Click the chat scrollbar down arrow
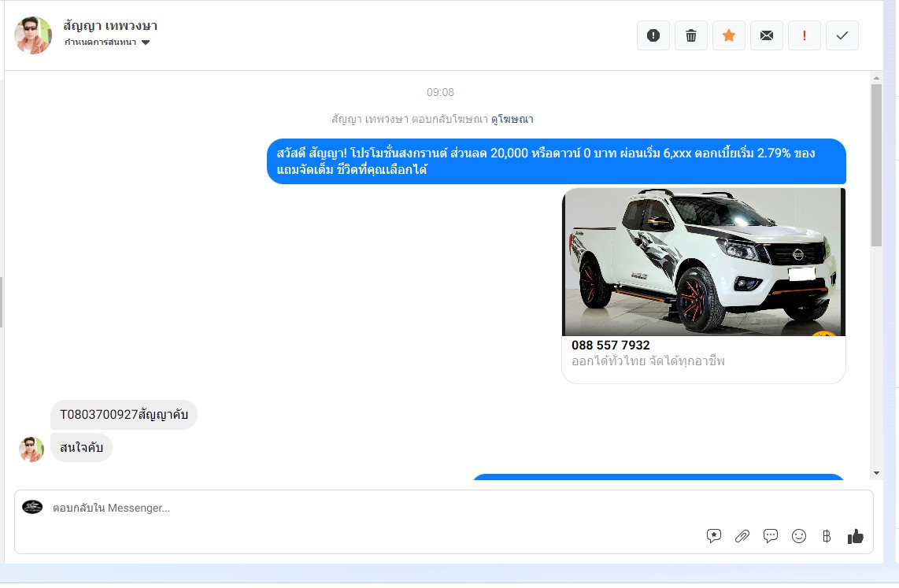This screenshot has width=899, height=588. [876, 473]
